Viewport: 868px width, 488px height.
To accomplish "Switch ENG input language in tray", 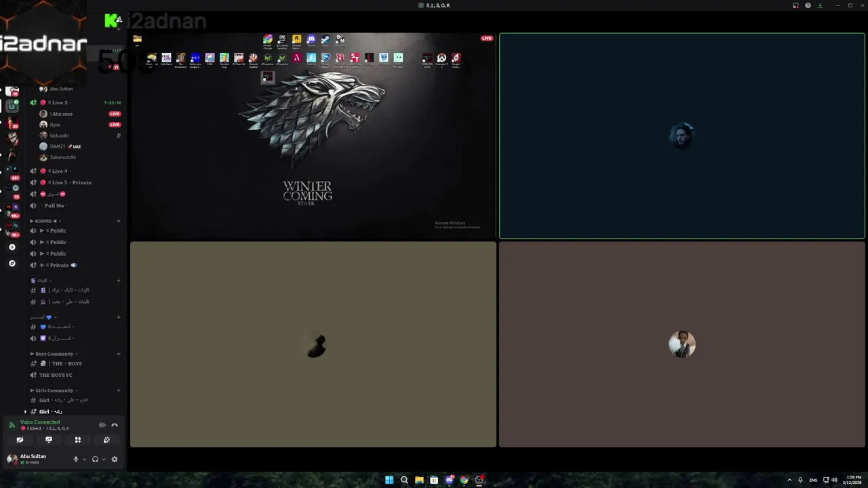I will (x=813, y=480).
